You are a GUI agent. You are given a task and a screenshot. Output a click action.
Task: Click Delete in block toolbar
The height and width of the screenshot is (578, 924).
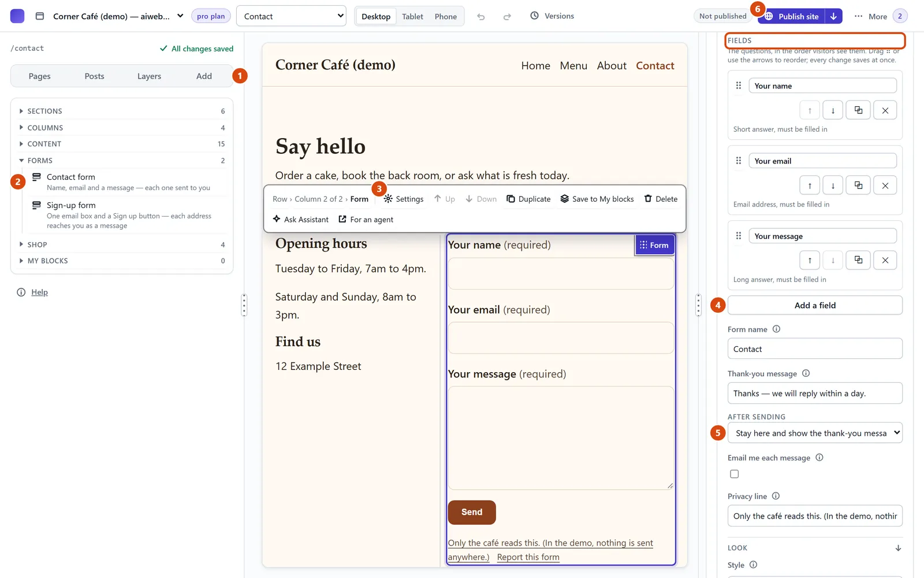pyautogui.click(x=661, y=199)
